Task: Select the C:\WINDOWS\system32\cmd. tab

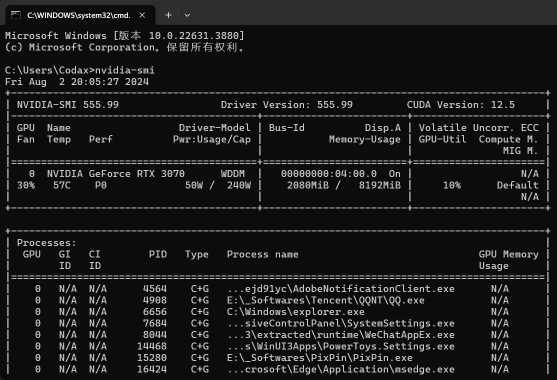Action: point(79,15)
